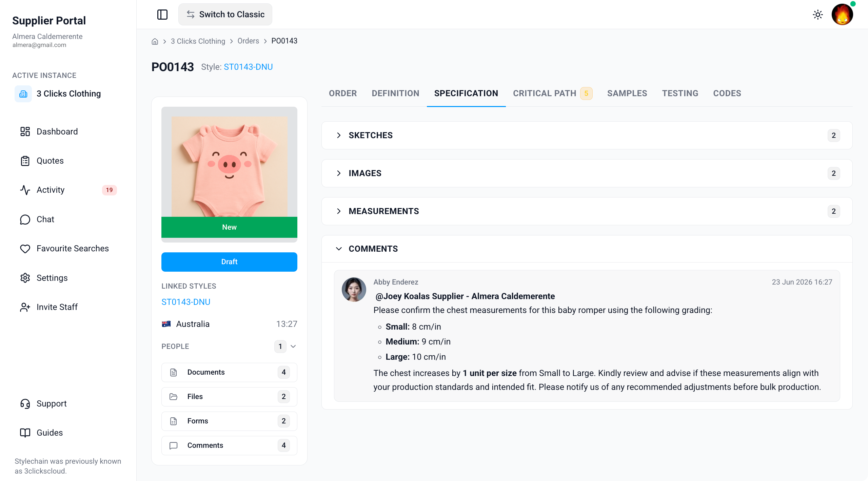
Task: Click the Australia local time 13:27
Action: [x=287, y=324]
